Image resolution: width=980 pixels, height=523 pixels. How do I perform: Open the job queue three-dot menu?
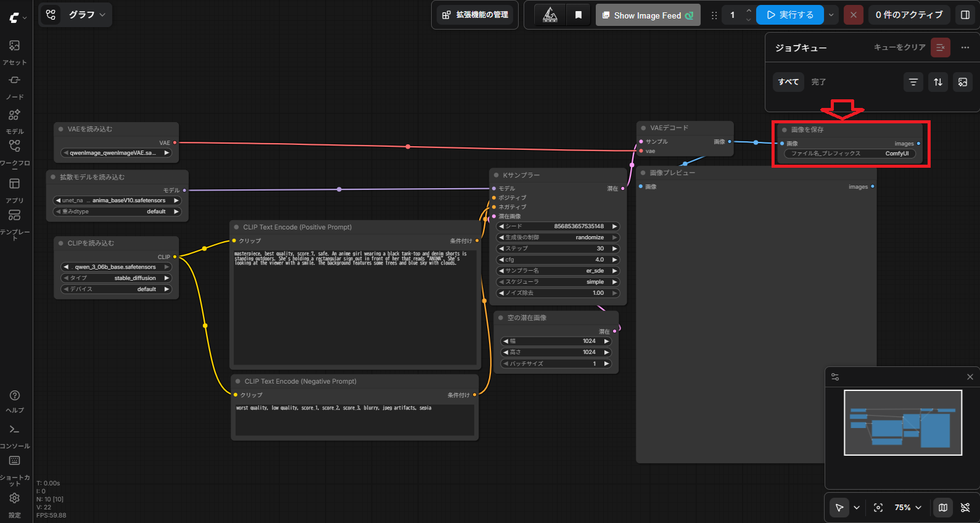pyautogui.click(x=965, y=47)
